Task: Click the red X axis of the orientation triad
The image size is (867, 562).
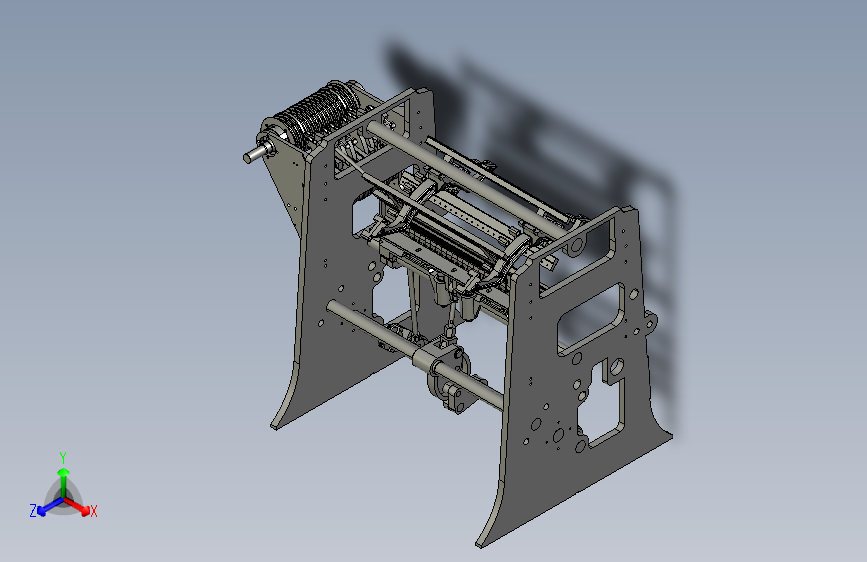Action: point(78,506)
